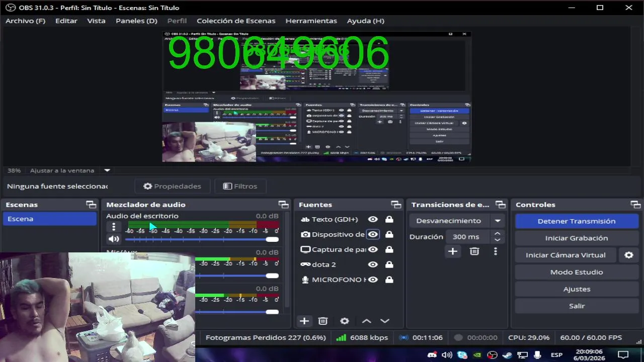Toggle visibility of MICROFONO source
This screenshot has height=362, width=644.
coord(373,280)
